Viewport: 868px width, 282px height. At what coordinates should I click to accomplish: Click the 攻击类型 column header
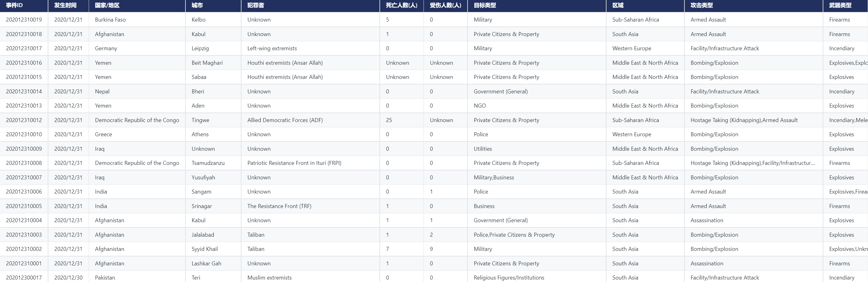pyautogui.click(x=702, y=6)
